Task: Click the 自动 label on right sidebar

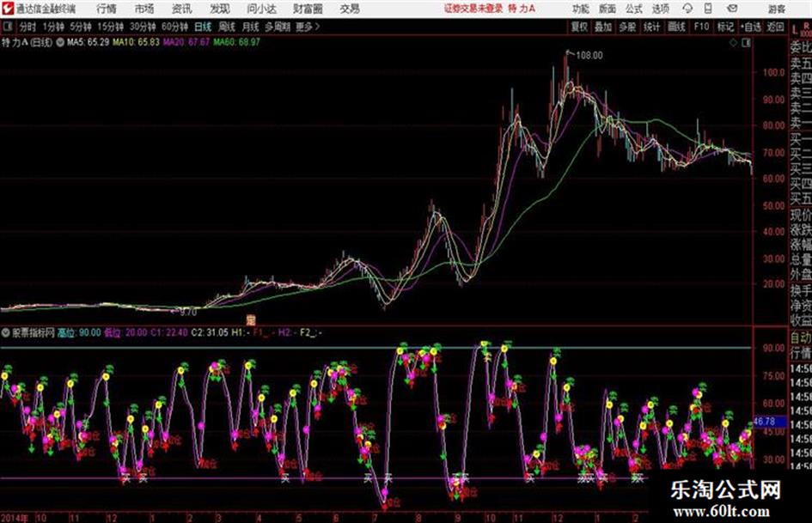Action: 801,338
